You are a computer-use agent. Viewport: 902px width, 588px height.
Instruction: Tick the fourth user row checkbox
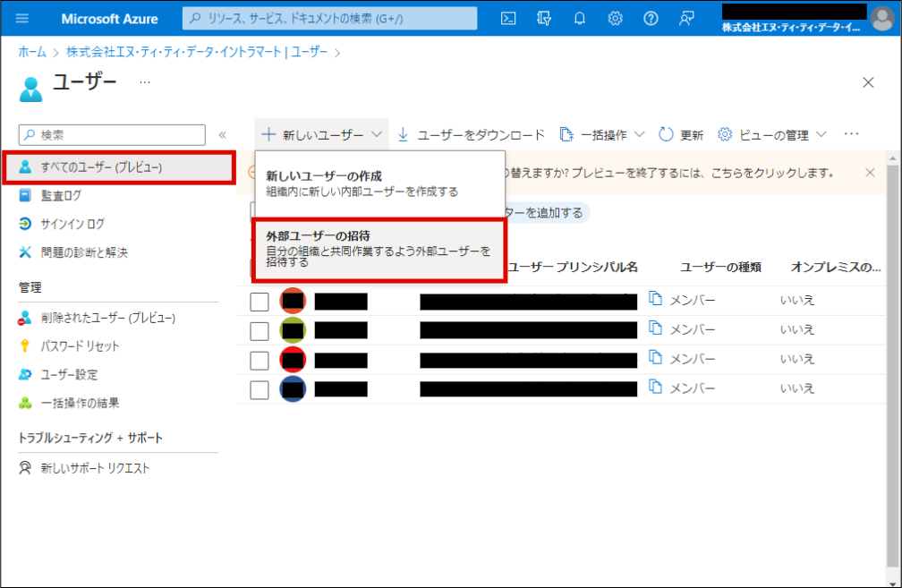(260, 389)
